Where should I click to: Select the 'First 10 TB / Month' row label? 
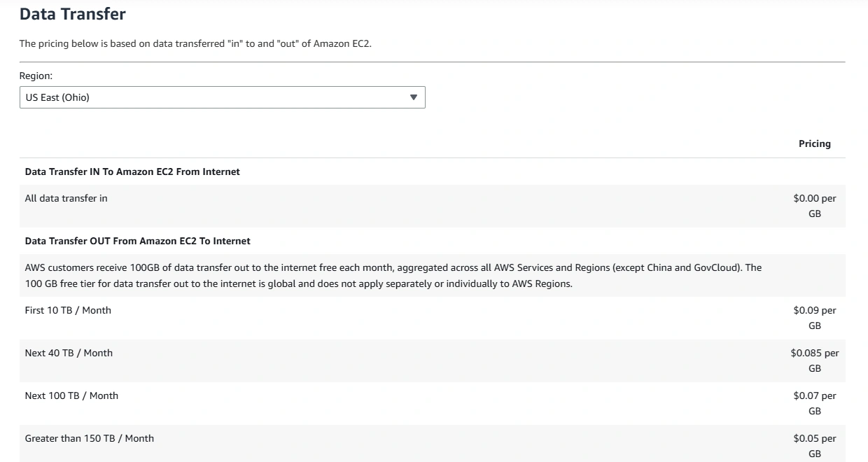click(68, 310)
